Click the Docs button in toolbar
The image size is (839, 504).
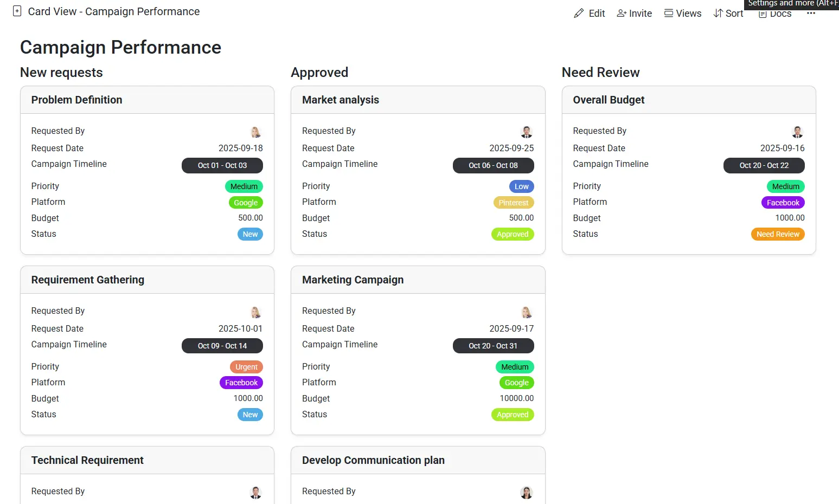(776, 15)
